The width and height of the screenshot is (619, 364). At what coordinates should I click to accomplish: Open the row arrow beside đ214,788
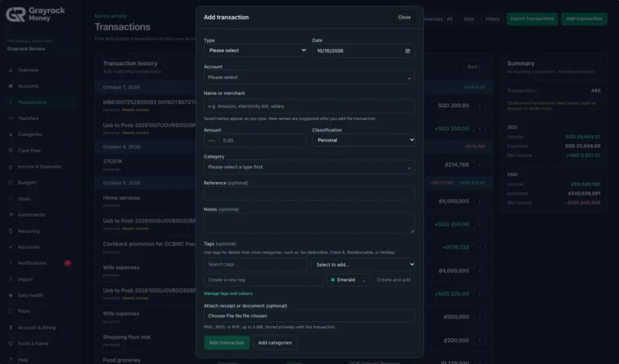coord(480,165)
